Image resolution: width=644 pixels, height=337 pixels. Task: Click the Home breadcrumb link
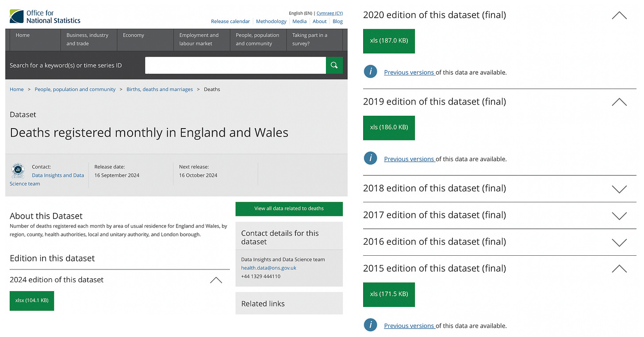coord(17,89)
